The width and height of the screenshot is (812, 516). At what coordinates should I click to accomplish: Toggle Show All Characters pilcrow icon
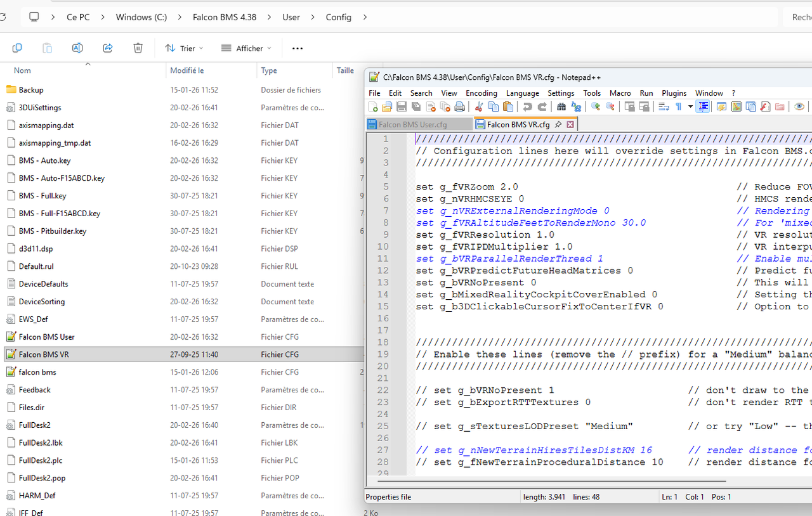click(679, 107)
